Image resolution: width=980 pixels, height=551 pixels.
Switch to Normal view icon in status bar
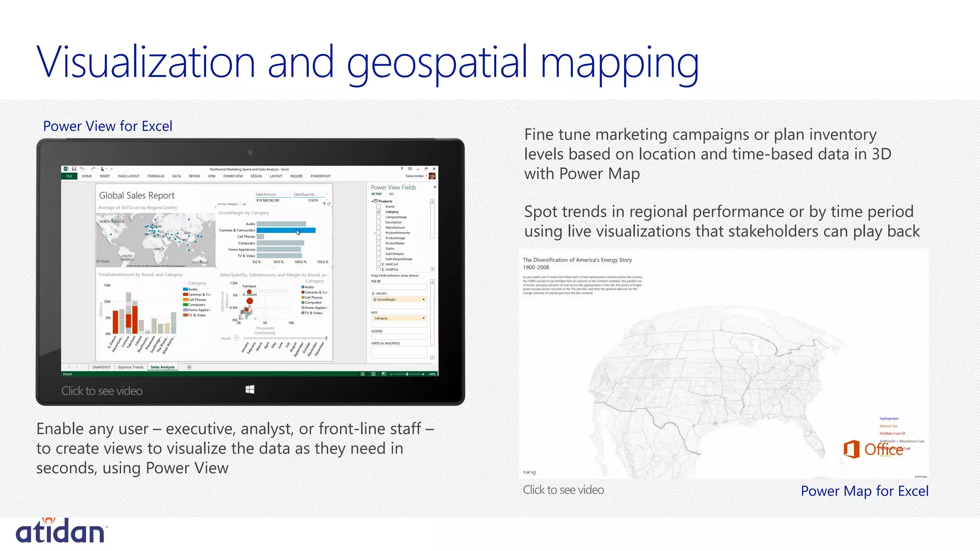pyautogui.click(x=363, y=374)
